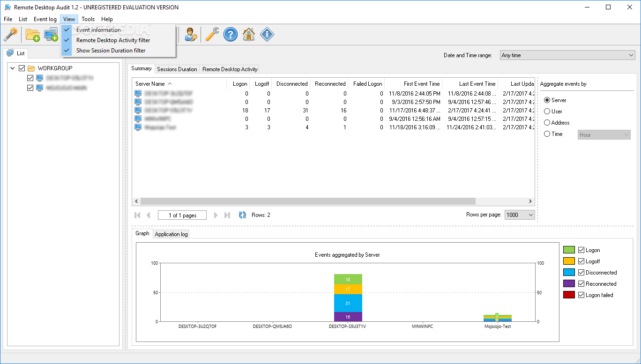Click the blue question mark help icon
The width and height of the screenshot is (641, 364).
tap(231, 34)
